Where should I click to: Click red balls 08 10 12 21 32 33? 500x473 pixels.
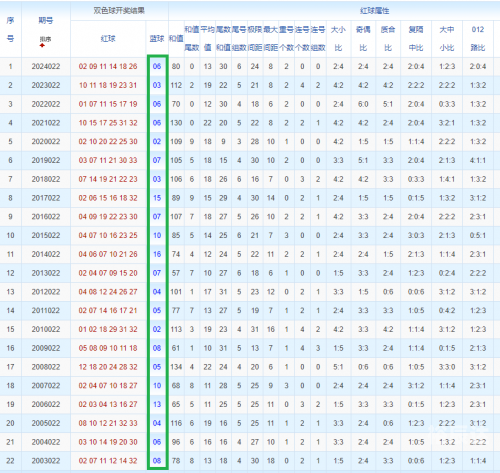click(x=108, y=423)
